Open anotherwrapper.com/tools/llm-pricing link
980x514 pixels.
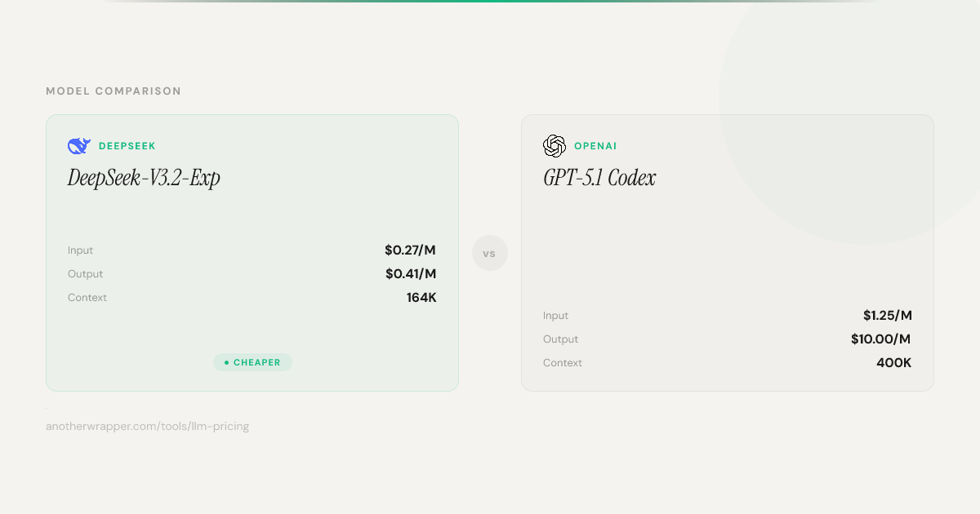coord(148,426)
